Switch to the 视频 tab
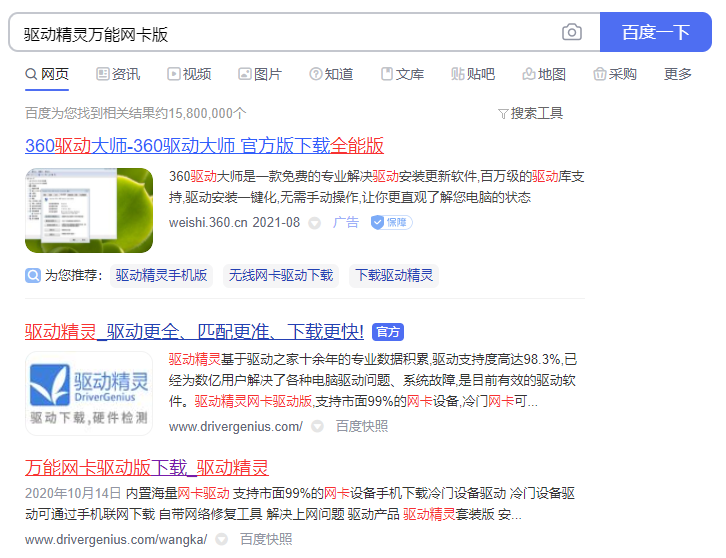Viewport: 726px width, 558px height. pos(189,74)
